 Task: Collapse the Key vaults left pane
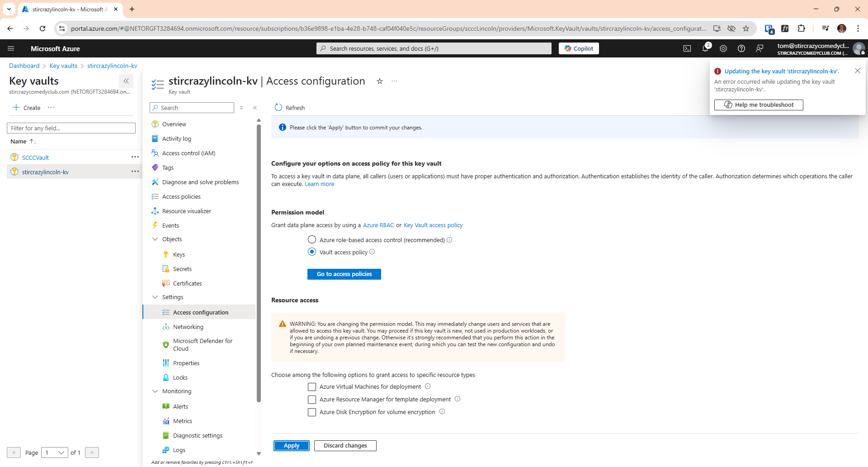click(126, 81)
